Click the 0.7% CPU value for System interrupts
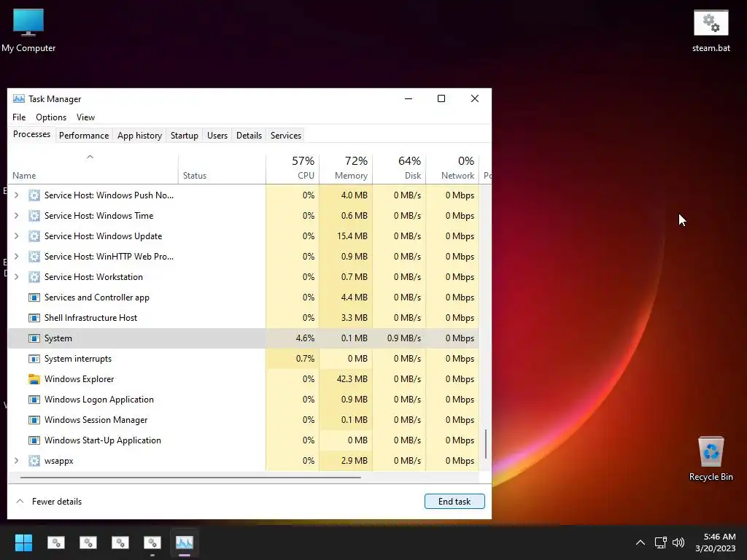Image resolution: width=747 pixels, height=560 pixels. tap(305, 359)
